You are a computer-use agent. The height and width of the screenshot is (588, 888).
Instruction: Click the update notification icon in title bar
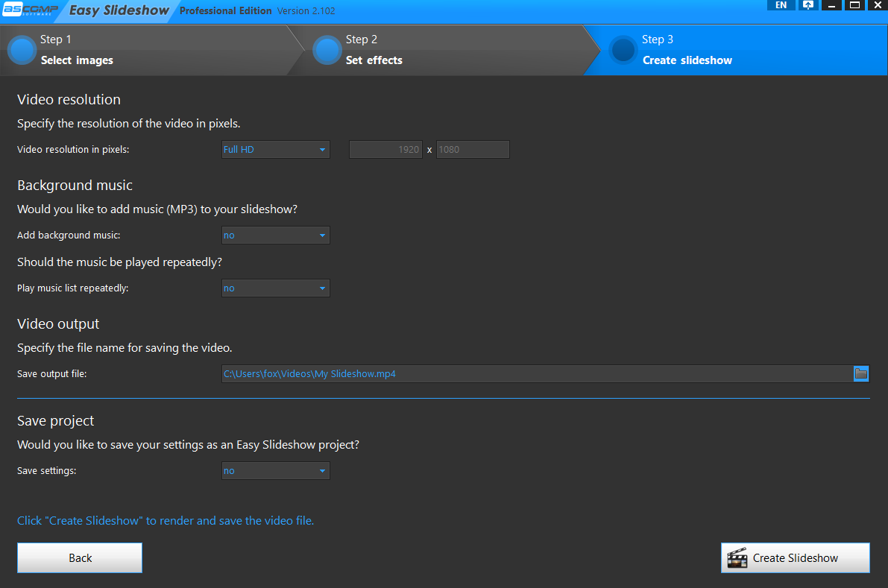coord(808,5)
